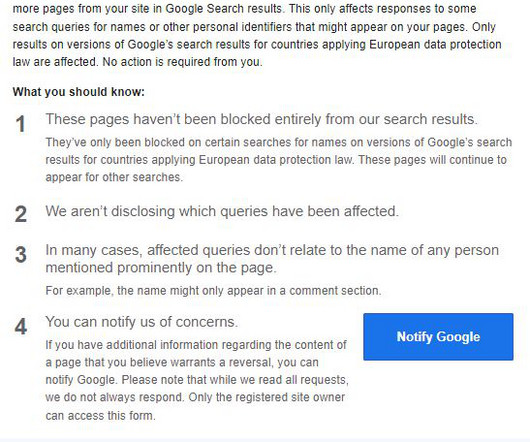Click heading 'In many cases, affected queries'

[x=272, y=250]
